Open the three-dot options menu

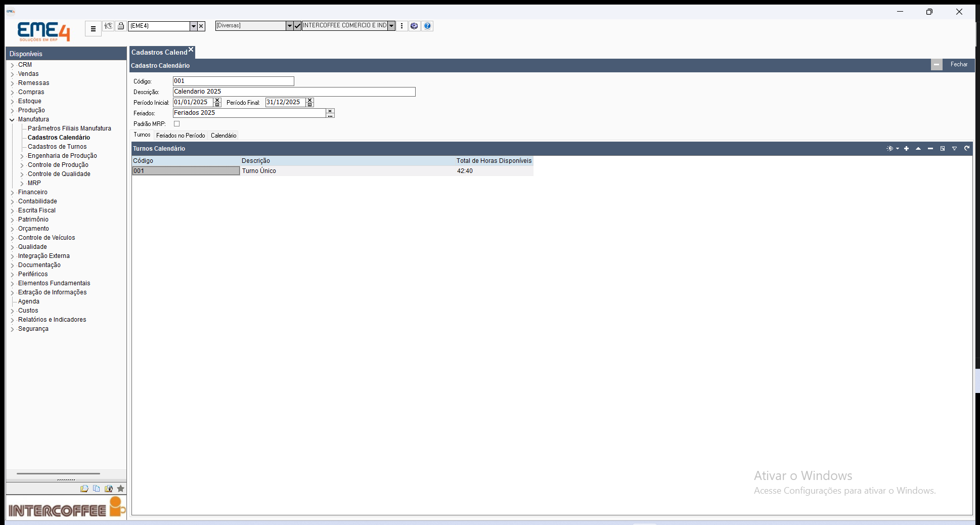[x=402, y=26]
